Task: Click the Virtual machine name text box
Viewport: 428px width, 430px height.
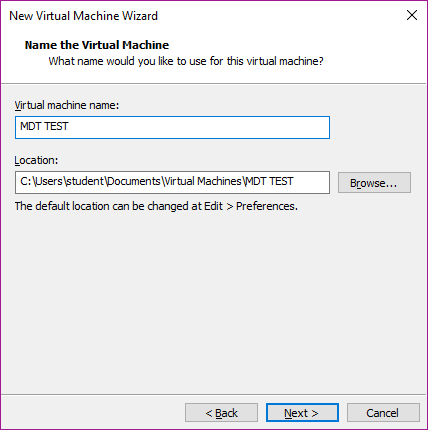Action: point(172,127)
